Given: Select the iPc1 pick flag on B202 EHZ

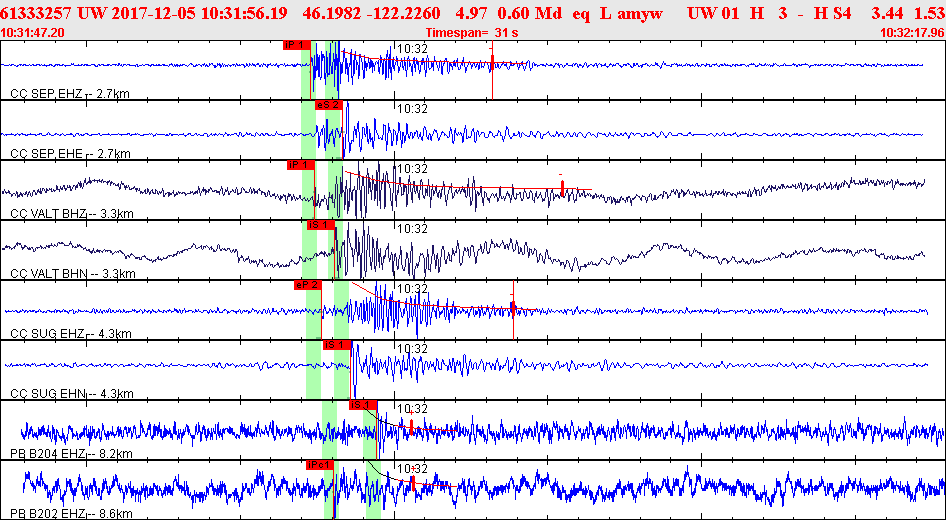Looking at the screenshot, I should (x=319, y=465).
